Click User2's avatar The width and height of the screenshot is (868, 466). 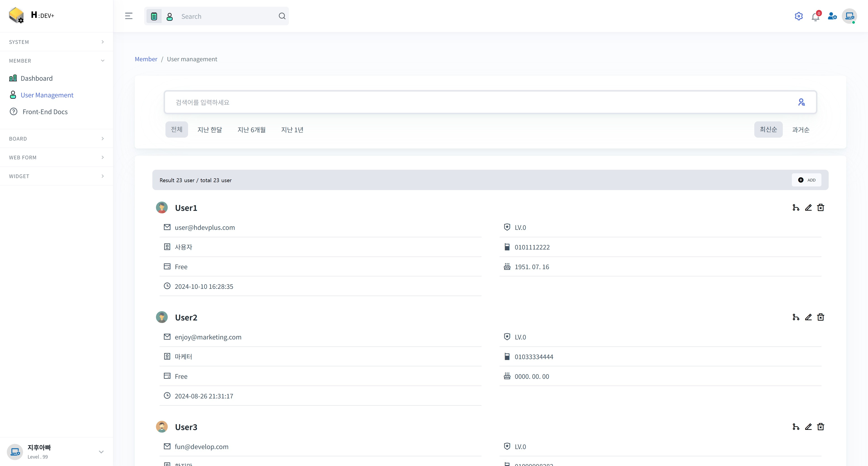[162, 317]
